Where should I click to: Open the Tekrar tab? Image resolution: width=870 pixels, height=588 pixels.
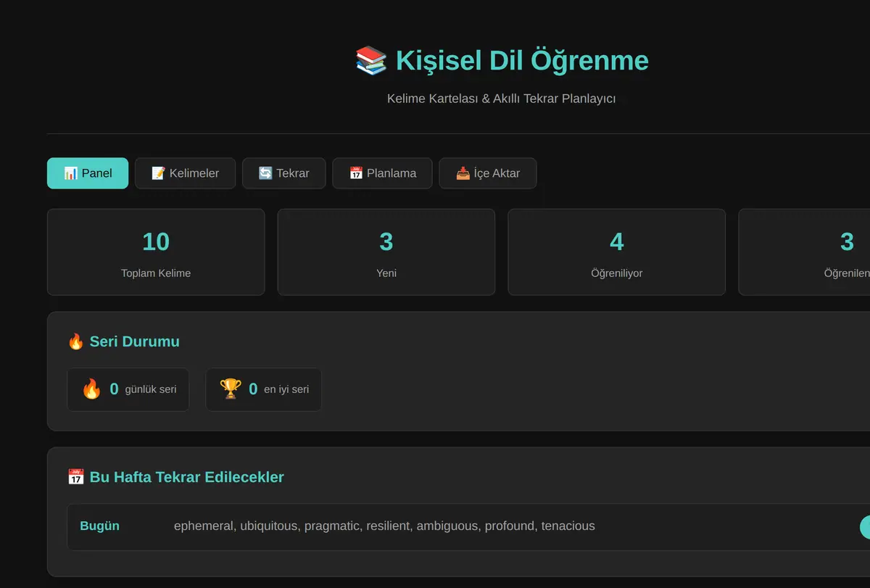tap(284, 173)
